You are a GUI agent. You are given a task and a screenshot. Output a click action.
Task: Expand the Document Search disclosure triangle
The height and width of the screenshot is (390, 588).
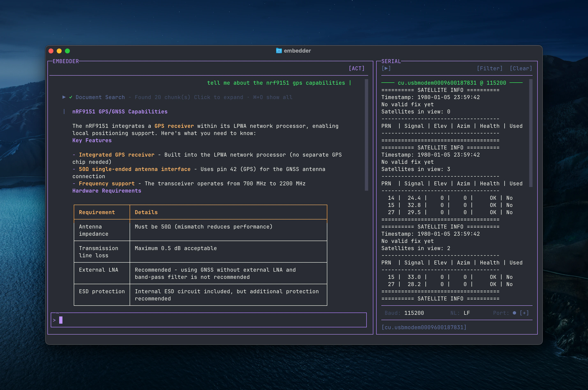pos(64,97)
